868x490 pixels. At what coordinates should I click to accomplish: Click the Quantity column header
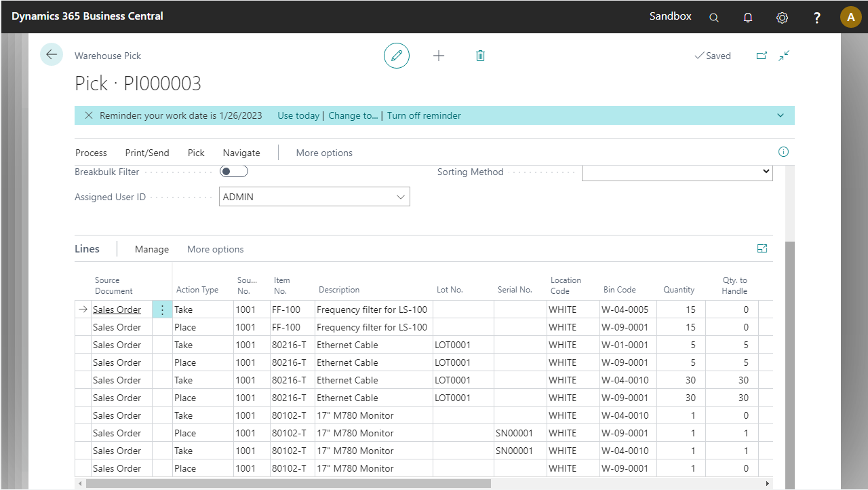[x=679, y=290]
